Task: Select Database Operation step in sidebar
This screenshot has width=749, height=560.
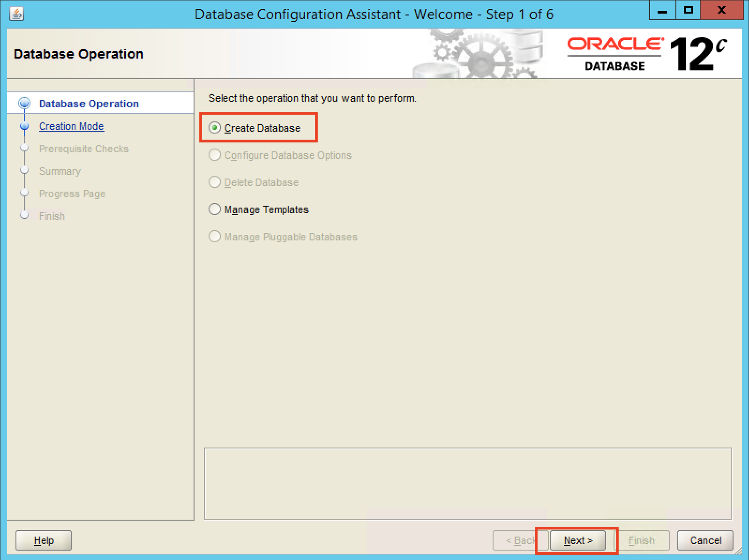Action: point(89,104)
